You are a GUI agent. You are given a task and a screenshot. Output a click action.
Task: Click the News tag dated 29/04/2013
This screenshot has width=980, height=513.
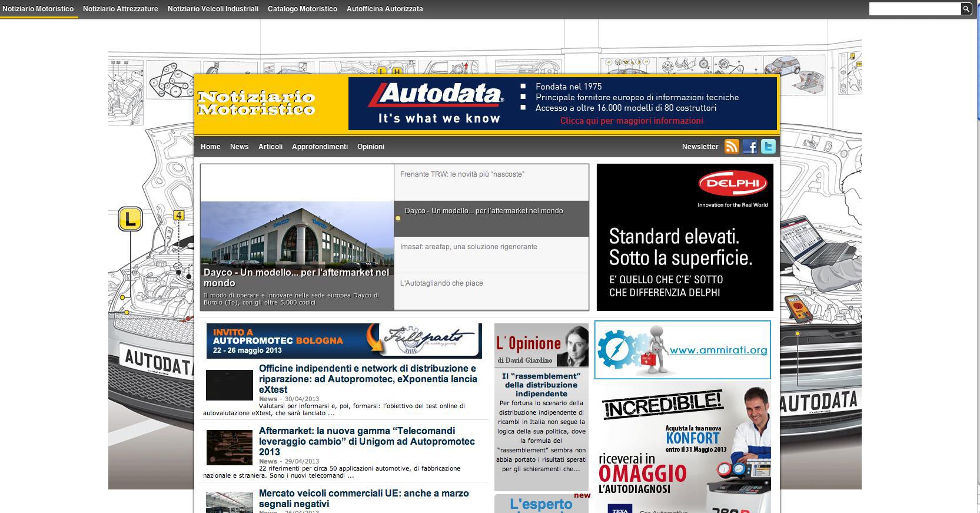(268, 461)
